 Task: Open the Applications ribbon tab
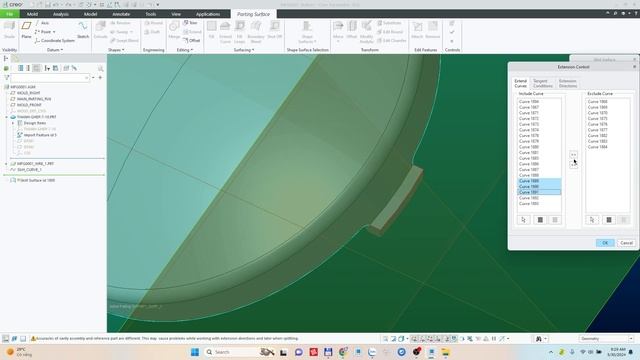[208, 14]
